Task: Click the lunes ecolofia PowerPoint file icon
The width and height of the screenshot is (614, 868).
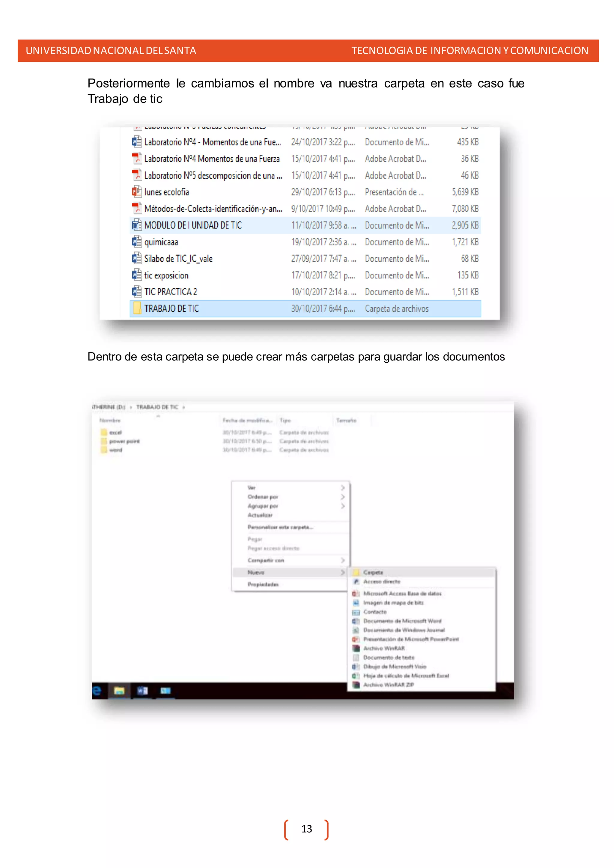Action: pyautogui.click(x=136, y=192)
